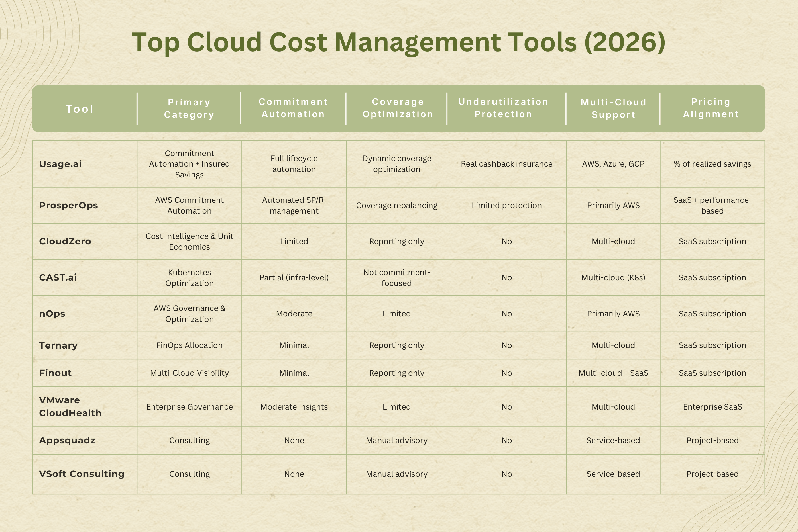
Task: Select the AWS, Azure, GCP cell
Action: coord(613,164)
